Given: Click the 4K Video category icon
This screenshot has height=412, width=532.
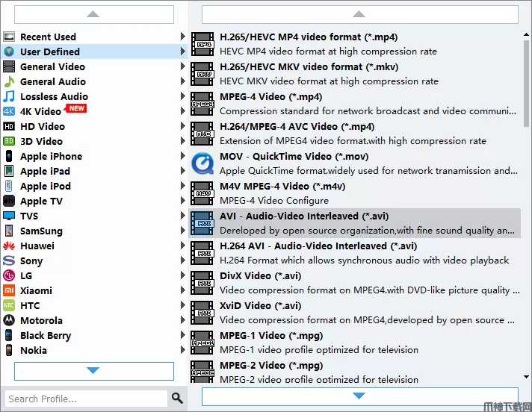Looking at the screenshot, I should coord(9,111).
